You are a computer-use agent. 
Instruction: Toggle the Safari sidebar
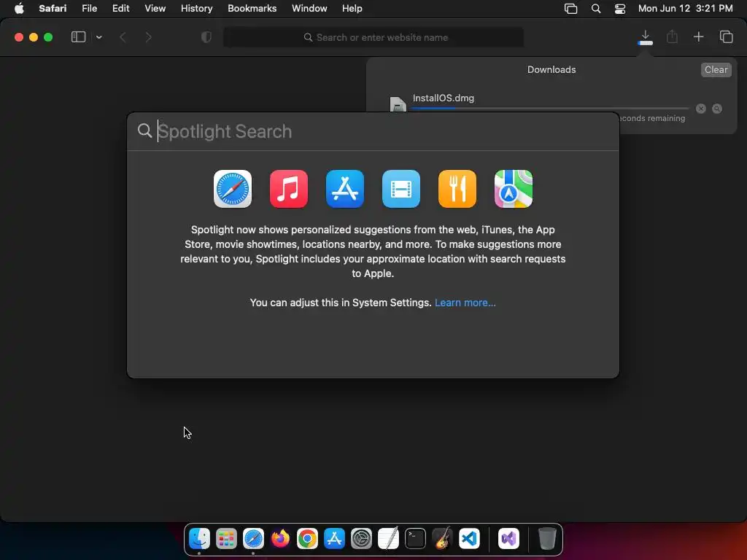78,36
